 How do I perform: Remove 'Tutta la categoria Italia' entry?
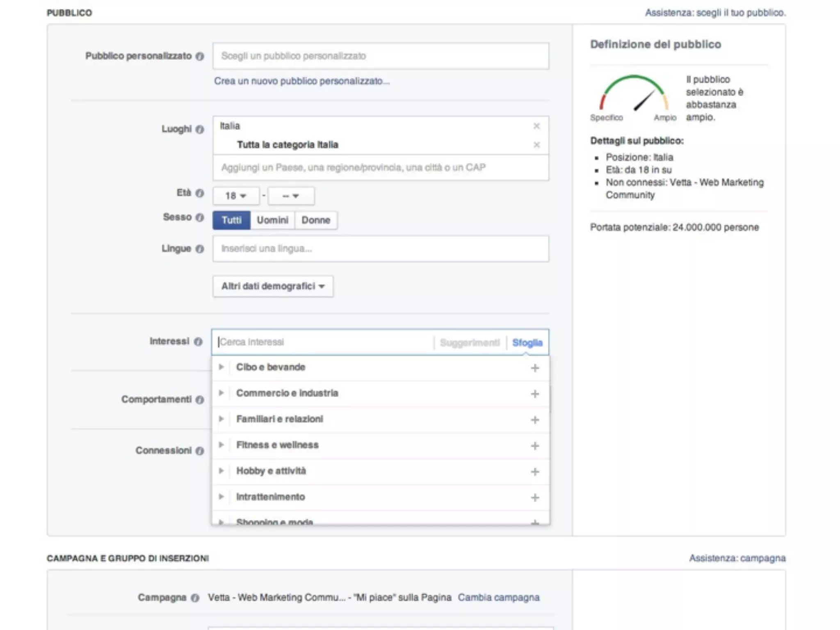536,145
